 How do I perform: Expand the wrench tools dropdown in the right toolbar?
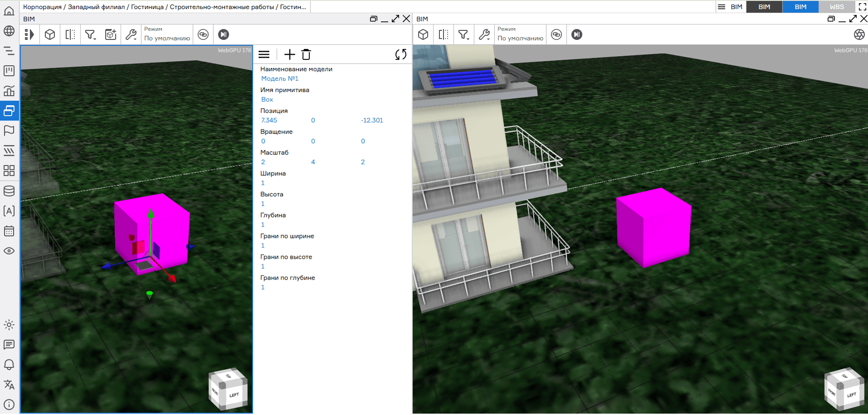484,34
